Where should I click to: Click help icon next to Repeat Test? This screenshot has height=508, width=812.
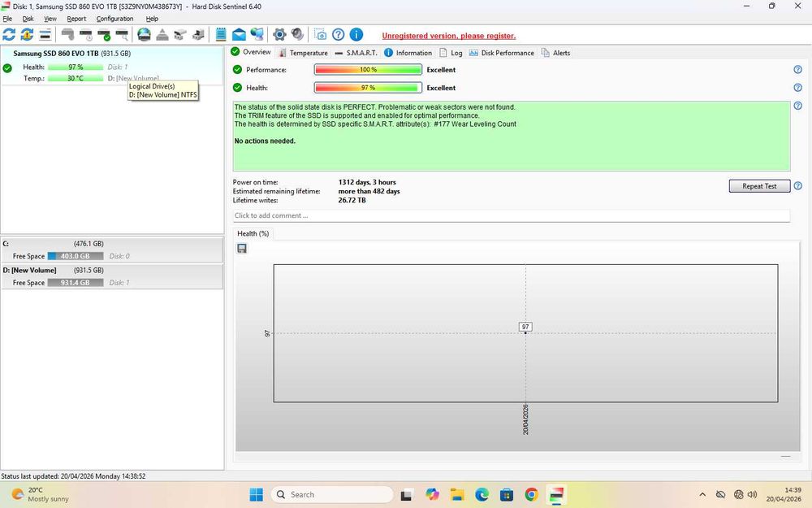pos(798,185)
